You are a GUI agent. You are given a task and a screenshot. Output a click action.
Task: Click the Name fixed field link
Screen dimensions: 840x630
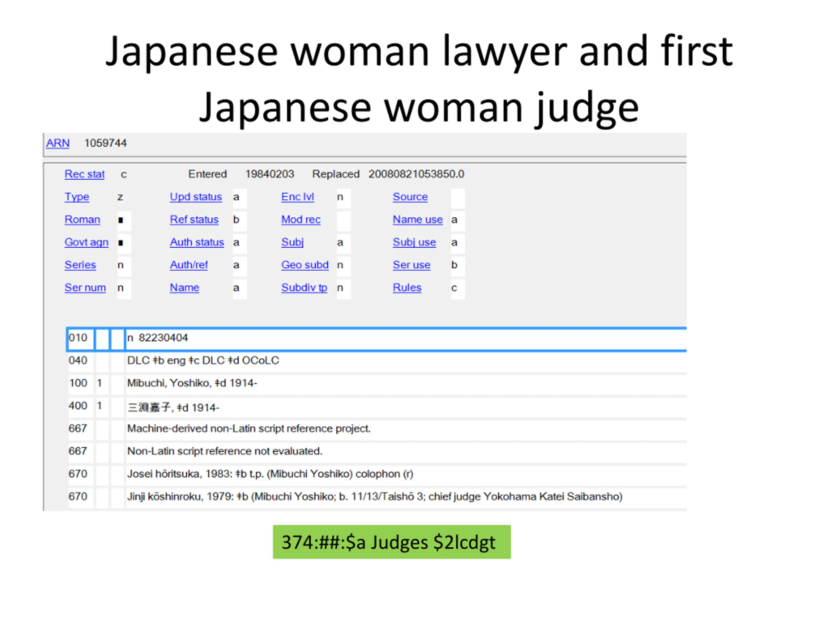[x=184, y=287]
